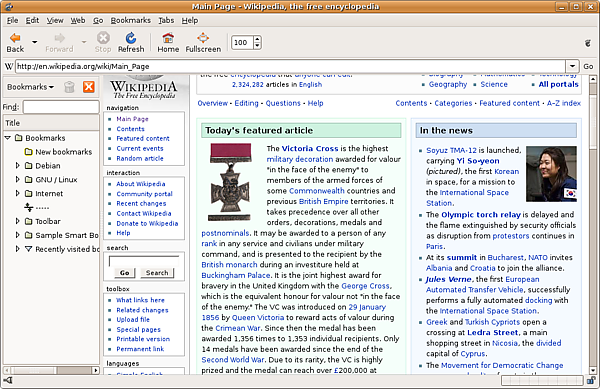Click the browser activity spinner icon

tap(588, 43)
